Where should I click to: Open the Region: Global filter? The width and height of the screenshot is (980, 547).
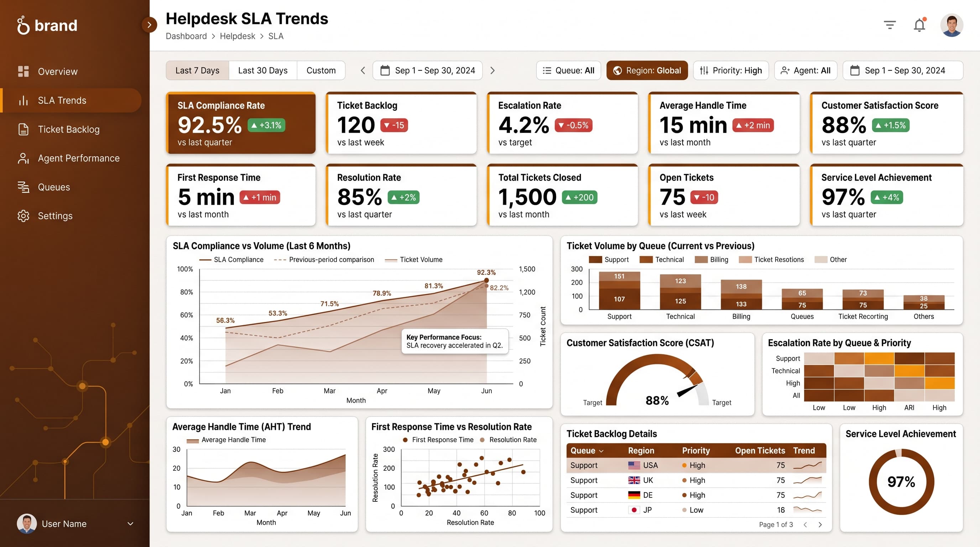[x=647, y=71]
